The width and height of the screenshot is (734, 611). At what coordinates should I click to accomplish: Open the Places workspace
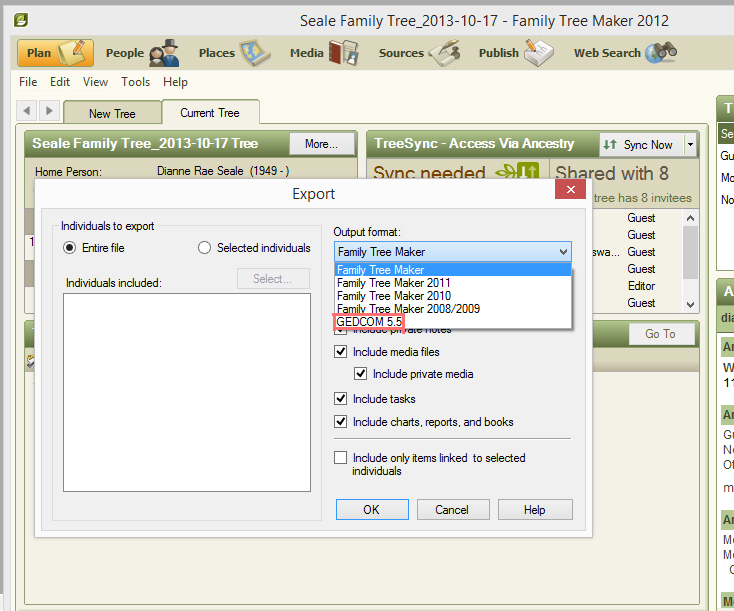click(234, 53)
